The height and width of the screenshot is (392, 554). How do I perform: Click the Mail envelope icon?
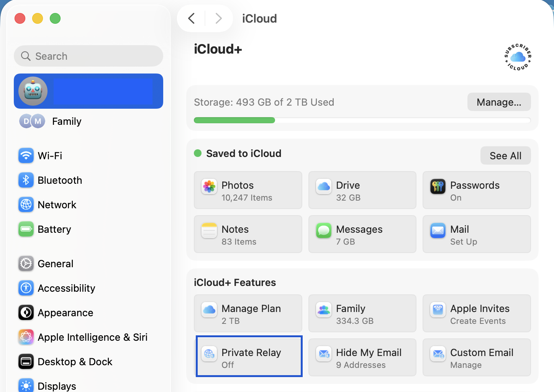point(438,231)
